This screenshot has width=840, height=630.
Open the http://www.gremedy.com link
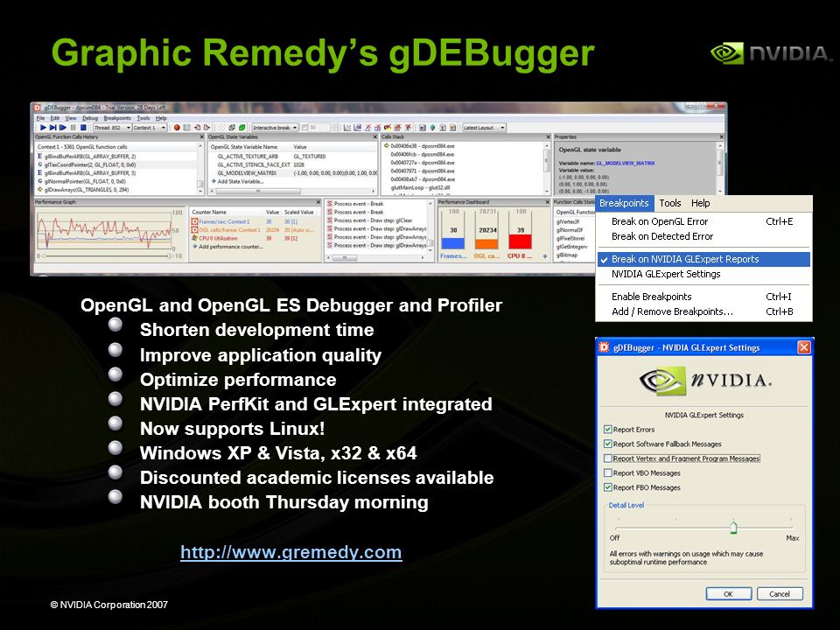coord(290,552)
